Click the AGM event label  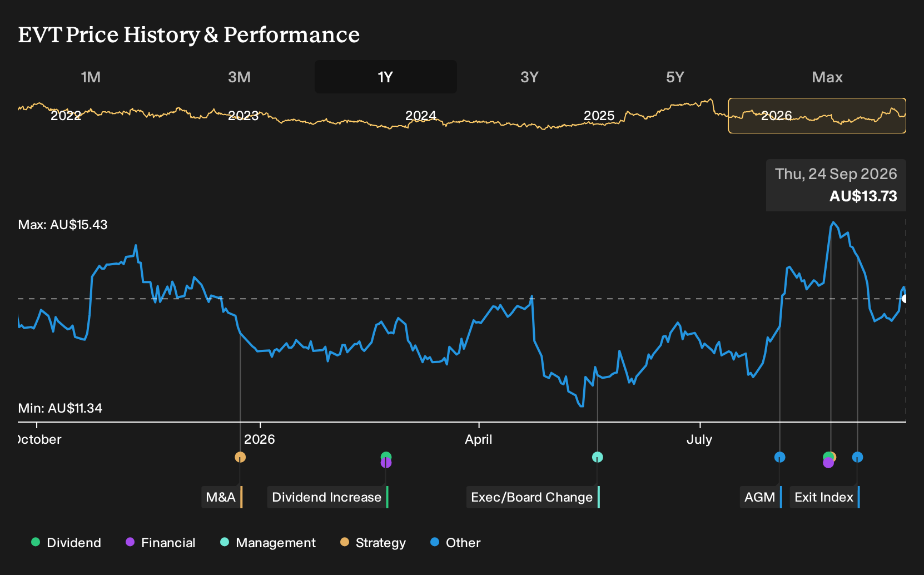point(761,497)
